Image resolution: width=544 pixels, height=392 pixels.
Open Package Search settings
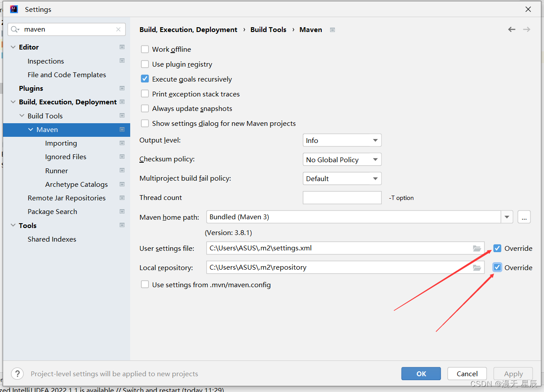[52, 211]
